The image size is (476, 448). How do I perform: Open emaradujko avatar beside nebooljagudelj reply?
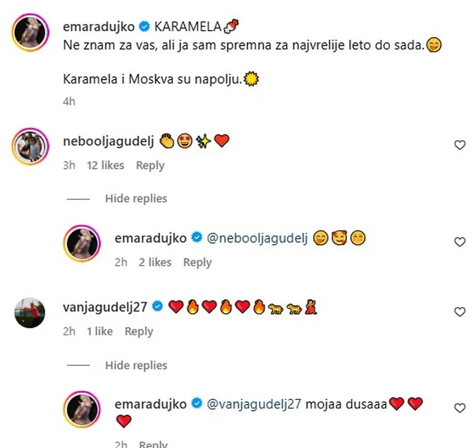coord(82,243)
